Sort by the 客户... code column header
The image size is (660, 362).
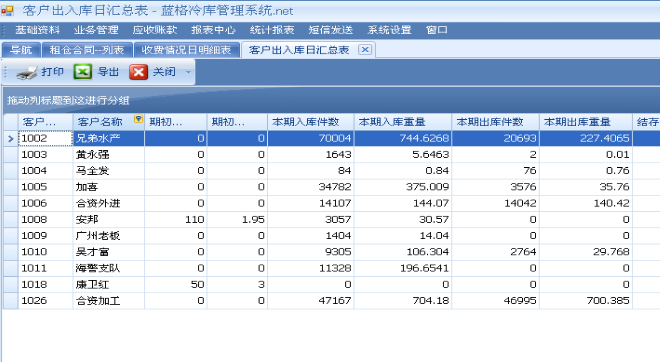point(45,122)
